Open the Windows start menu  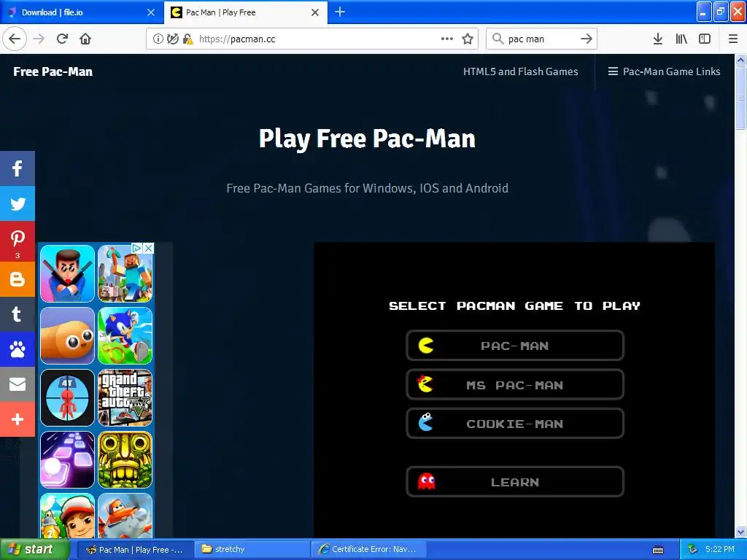35,550
